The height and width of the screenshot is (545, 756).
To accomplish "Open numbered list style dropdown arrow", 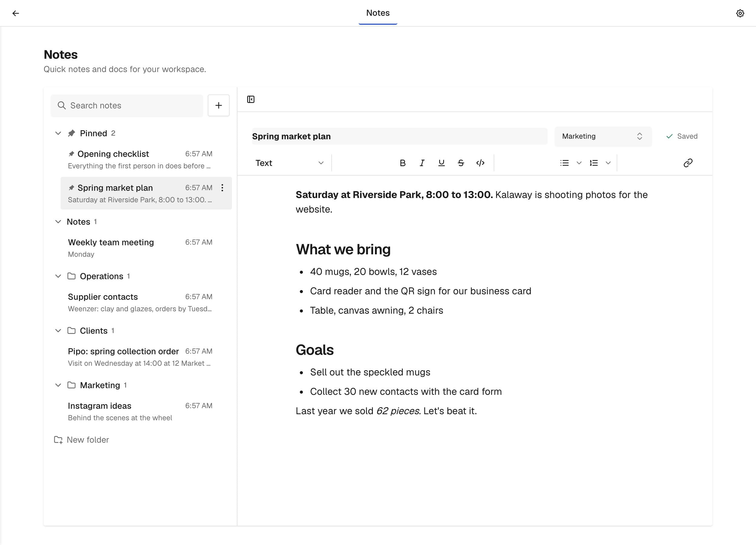I will pos(608,163).
